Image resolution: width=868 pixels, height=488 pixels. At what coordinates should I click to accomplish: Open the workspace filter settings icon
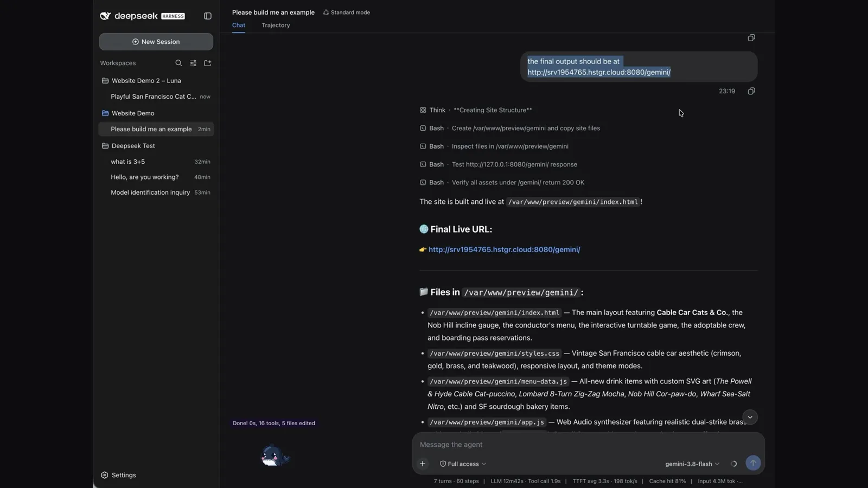click(x=193, y=63)
